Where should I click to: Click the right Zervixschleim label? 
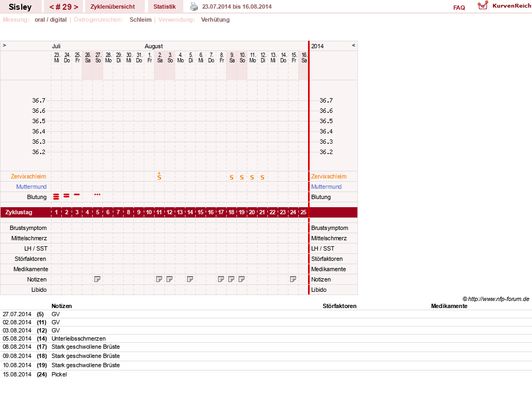pyautogui.click(x=329, y=176)
